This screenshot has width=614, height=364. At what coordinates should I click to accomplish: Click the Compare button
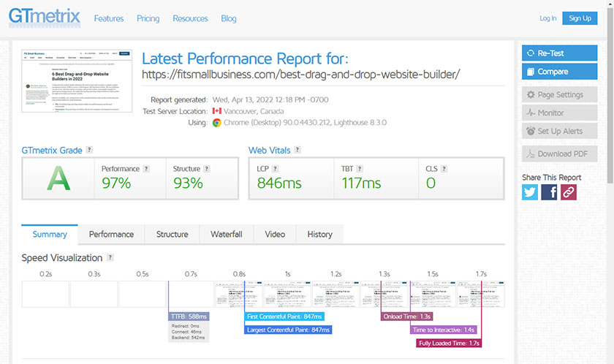point(559,72)
